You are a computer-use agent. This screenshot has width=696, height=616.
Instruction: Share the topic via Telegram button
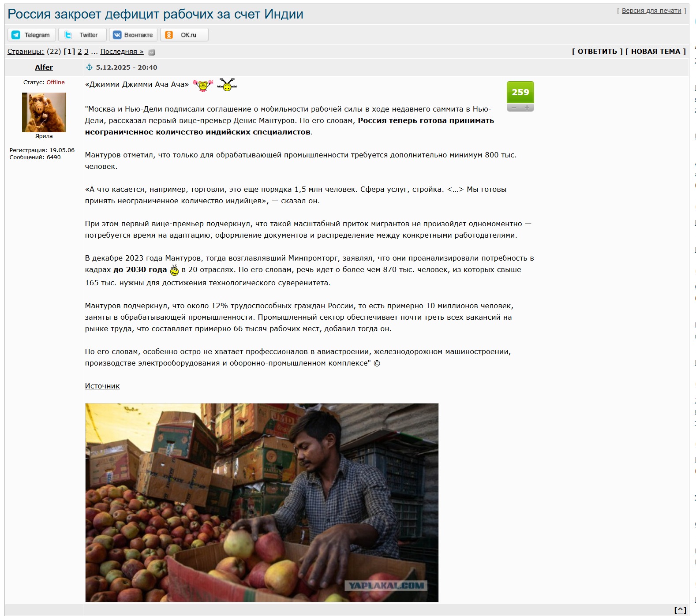click(x=31, y=35)
